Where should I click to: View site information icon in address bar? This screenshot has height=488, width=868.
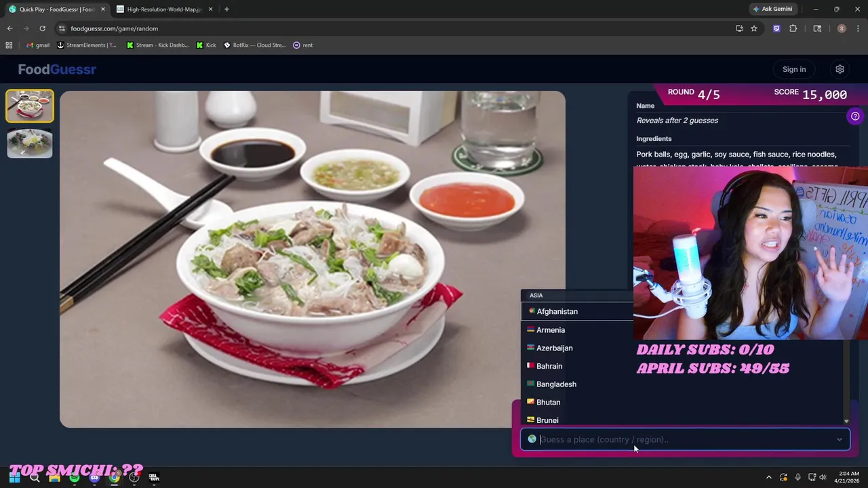62,28
